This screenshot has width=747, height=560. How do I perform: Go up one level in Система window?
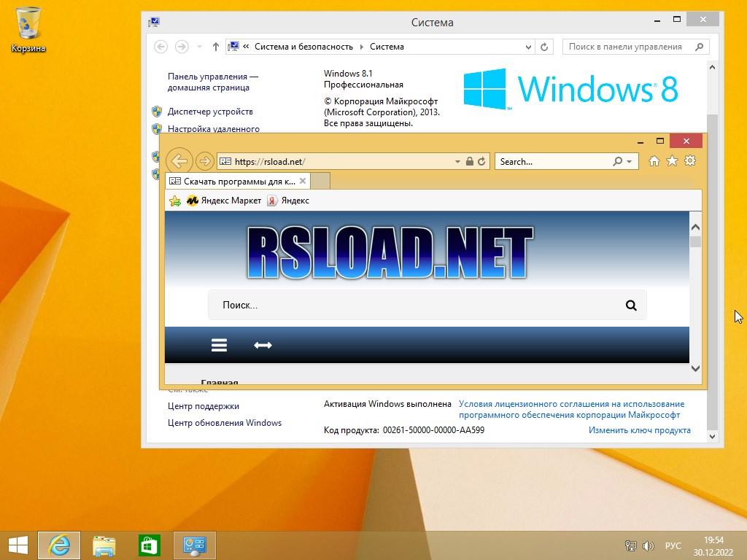(216, 47)
